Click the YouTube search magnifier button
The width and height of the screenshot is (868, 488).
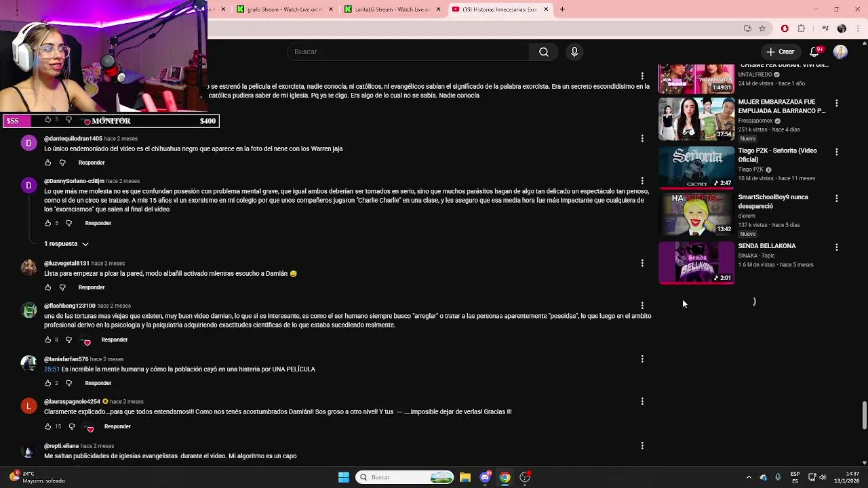click(544, 52)
